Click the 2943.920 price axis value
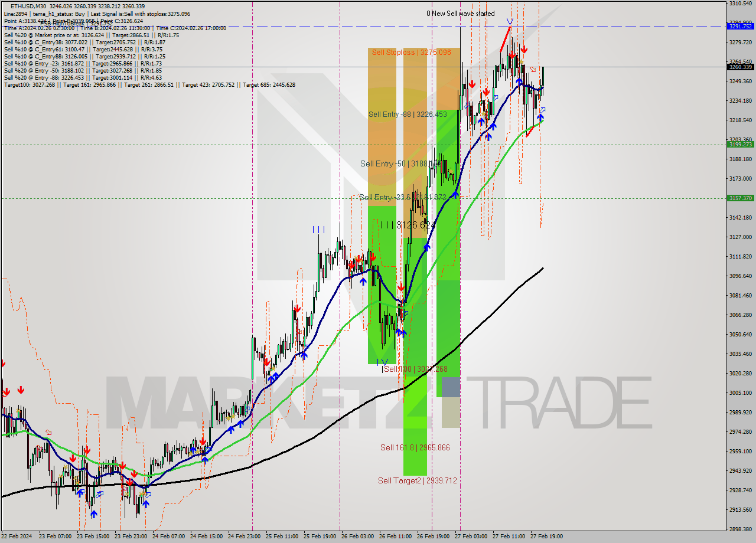Image resolution: width=756 pixels, height=543 pixels. click(x=740, y=471)
